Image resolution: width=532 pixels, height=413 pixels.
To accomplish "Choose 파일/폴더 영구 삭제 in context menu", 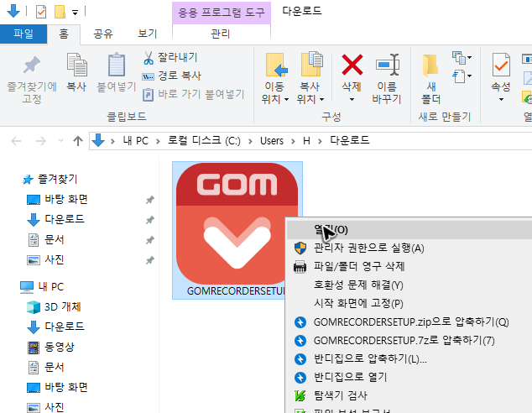I will [x=409, y=266].
